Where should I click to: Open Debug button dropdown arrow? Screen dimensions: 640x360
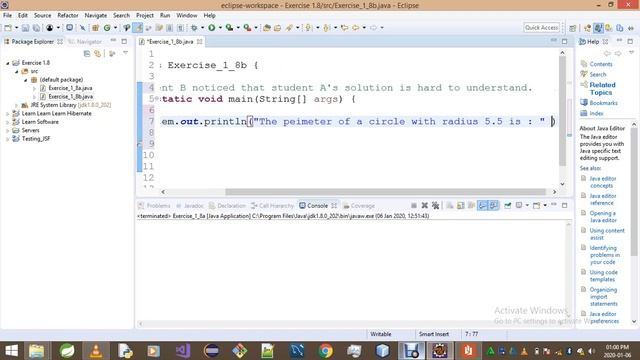(x=202, y=28)
